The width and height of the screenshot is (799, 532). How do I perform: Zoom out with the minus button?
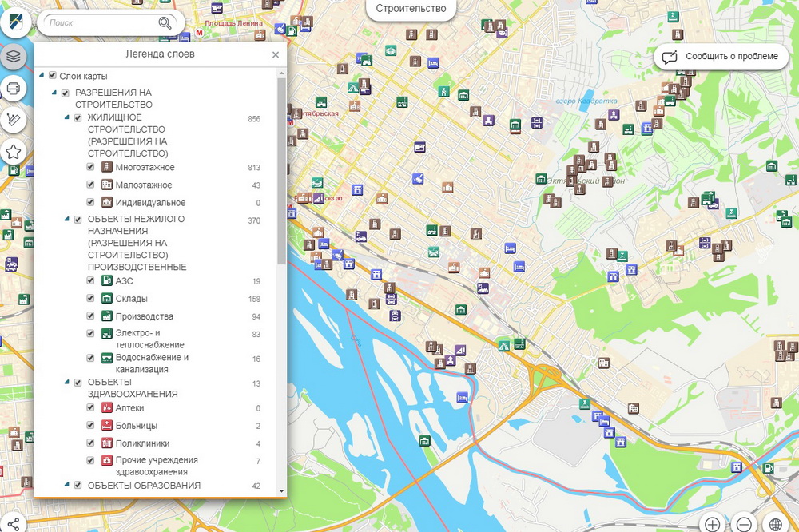pos(743,524)
